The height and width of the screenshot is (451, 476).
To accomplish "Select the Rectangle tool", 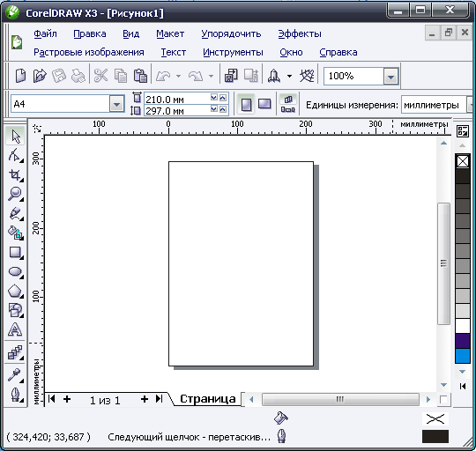I will [15, 252].
